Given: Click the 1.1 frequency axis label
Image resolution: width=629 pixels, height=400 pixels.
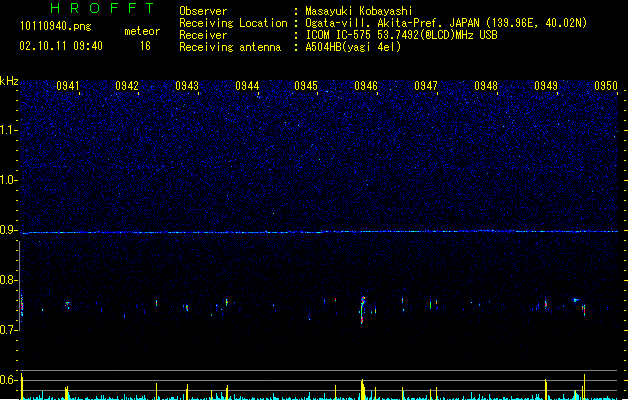Looking at the screenshot, I should pyautogui.click(x=8, y=130).
